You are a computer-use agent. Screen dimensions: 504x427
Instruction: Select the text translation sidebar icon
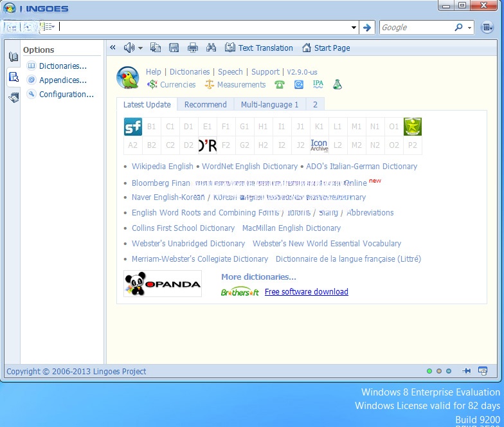[x=14, y=97]
